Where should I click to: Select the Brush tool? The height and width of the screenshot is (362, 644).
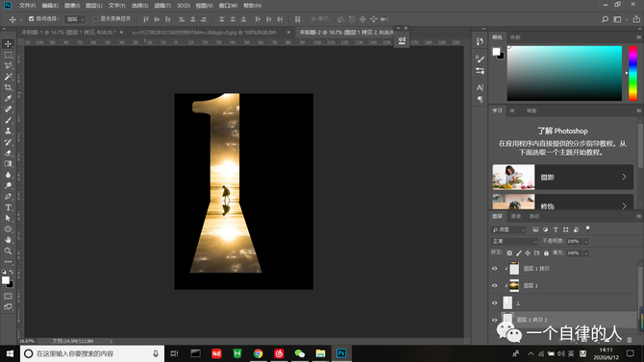click(x=8, y=120)
